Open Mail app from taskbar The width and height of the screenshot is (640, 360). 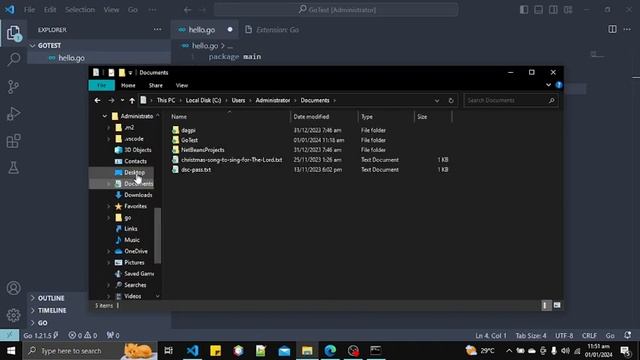[284, 351]
